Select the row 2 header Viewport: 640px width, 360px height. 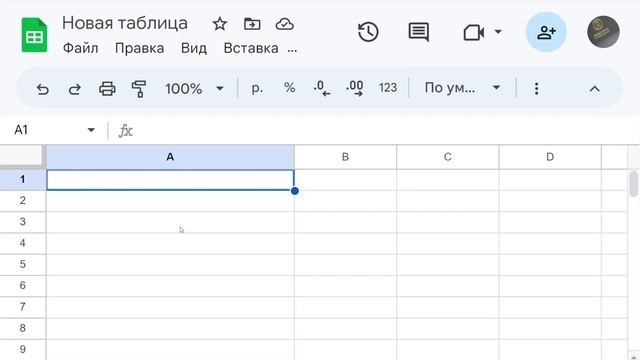coord(22,201)
